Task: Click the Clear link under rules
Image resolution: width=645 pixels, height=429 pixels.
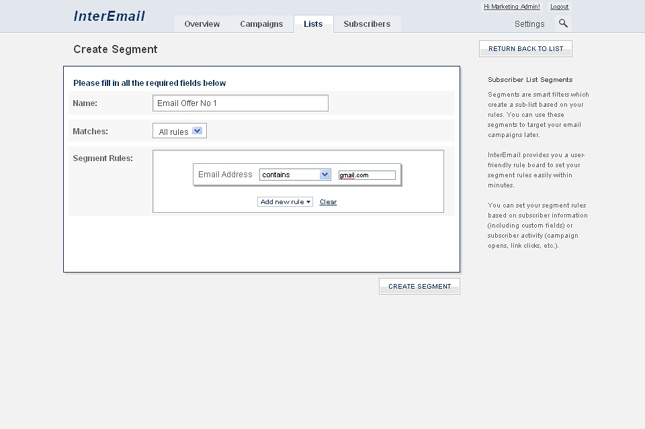Action: [x=328, y=202]
